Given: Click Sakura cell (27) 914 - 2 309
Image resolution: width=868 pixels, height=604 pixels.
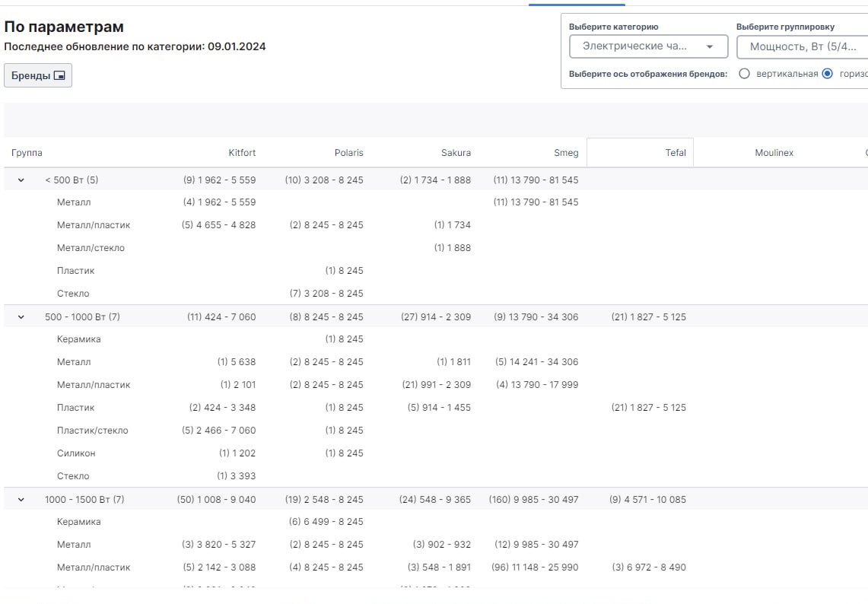Looking at the screenshot, I should pos(436,317).
